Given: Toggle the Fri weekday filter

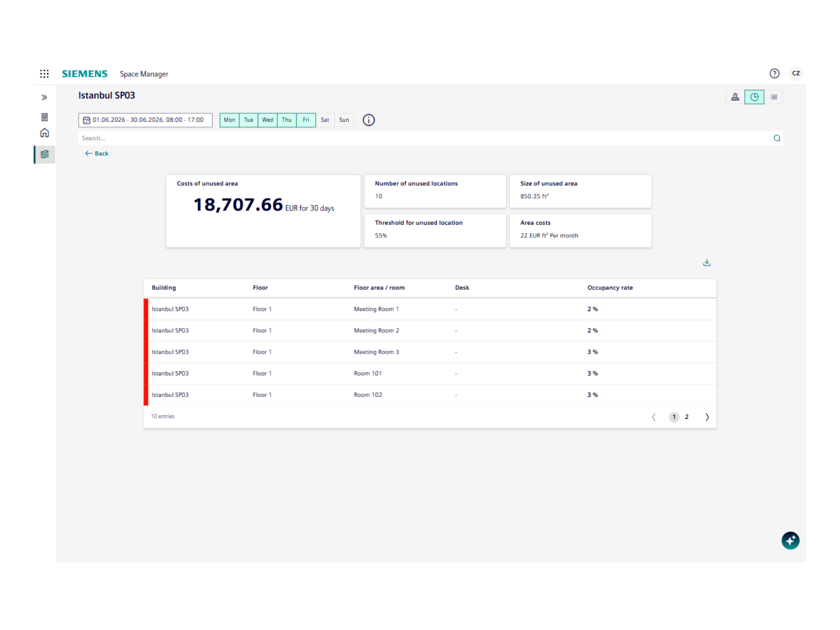Looking at the screenshot, I should [x=306, y=120].
